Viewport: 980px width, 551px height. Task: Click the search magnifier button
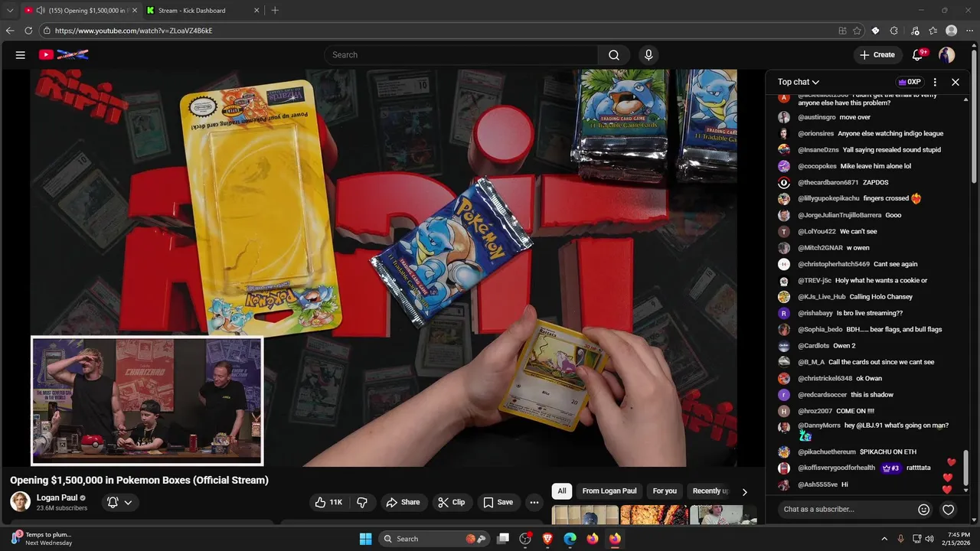[614, 54]
